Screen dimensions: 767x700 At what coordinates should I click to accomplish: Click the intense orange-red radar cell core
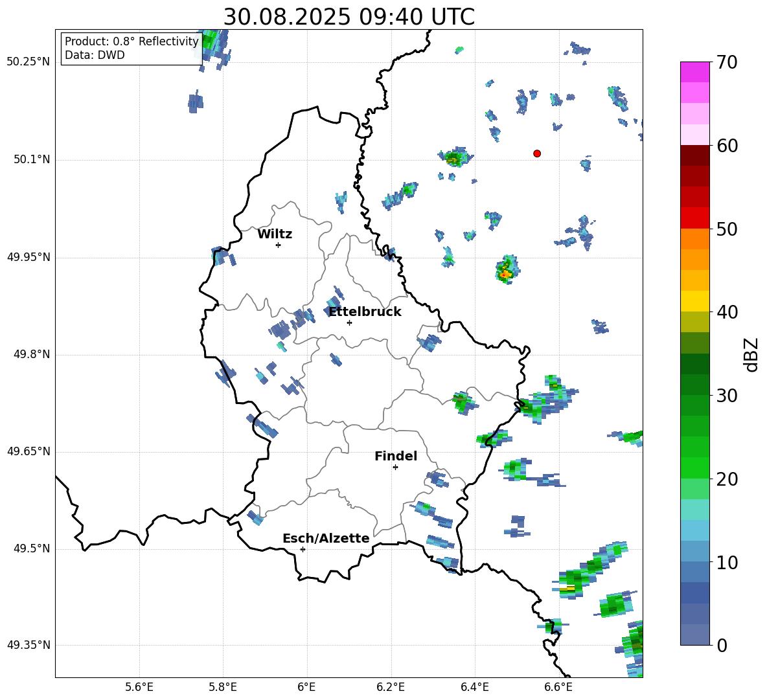tap(505, 275)
